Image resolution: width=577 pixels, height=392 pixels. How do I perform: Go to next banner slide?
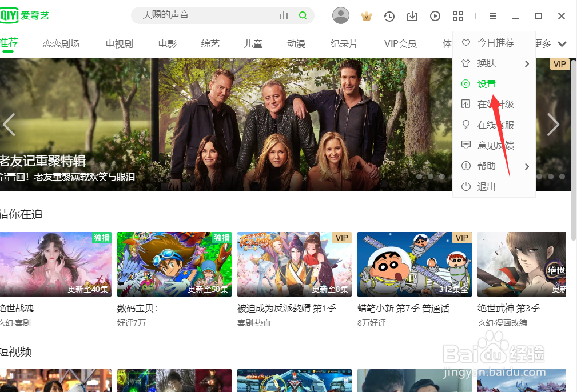553,125
